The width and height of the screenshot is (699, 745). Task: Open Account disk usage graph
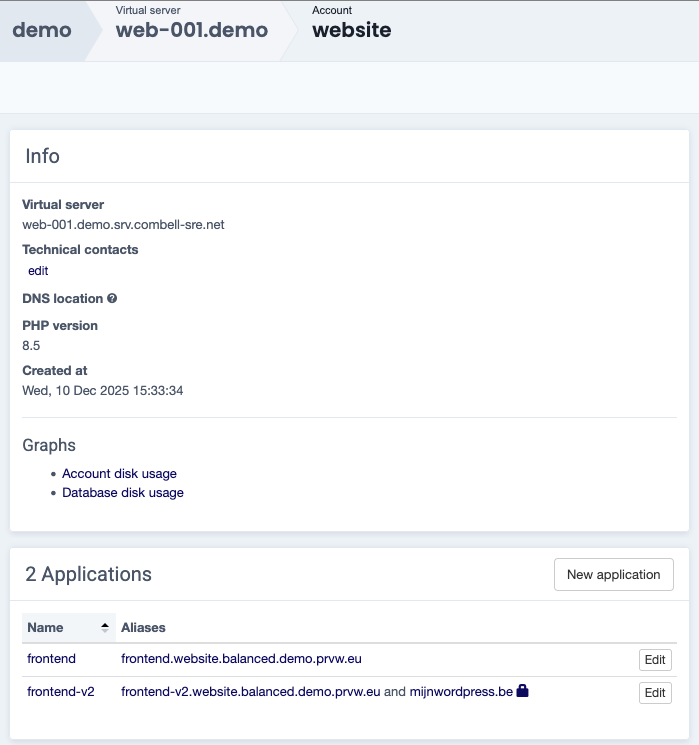point(119,474)
